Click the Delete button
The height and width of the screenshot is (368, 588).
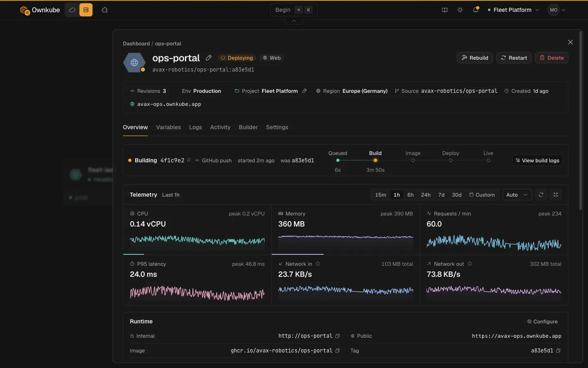(552, 58)
